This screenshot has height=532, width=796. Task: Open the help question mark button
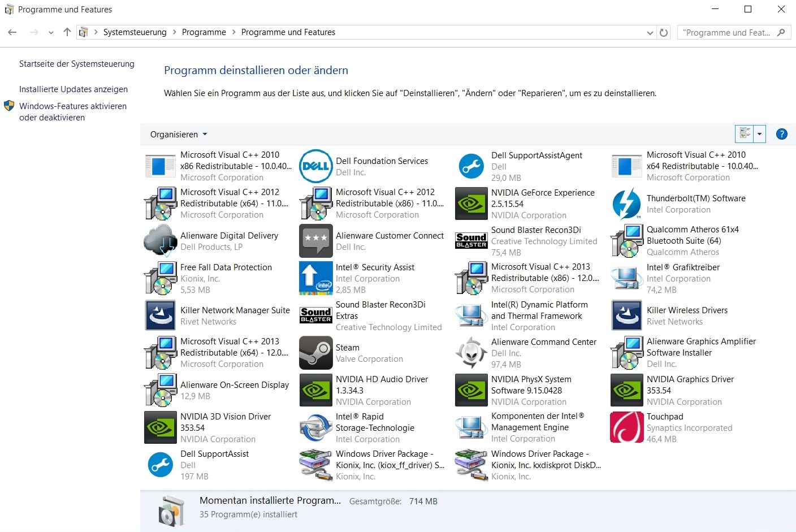pos(782,134)
